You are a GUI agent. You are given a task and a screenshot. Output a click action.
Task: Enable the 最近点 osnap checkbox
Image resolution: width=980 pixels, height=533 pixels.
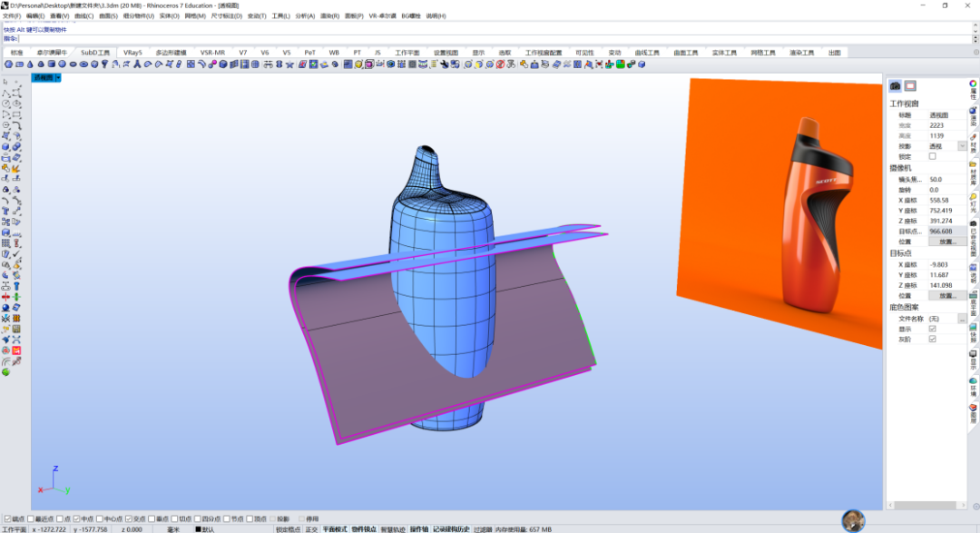click(x=31, y=518)
